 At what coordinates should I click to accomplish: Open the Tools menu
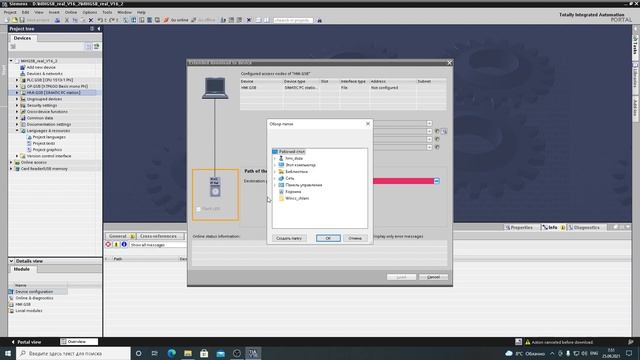pos(107,12)
